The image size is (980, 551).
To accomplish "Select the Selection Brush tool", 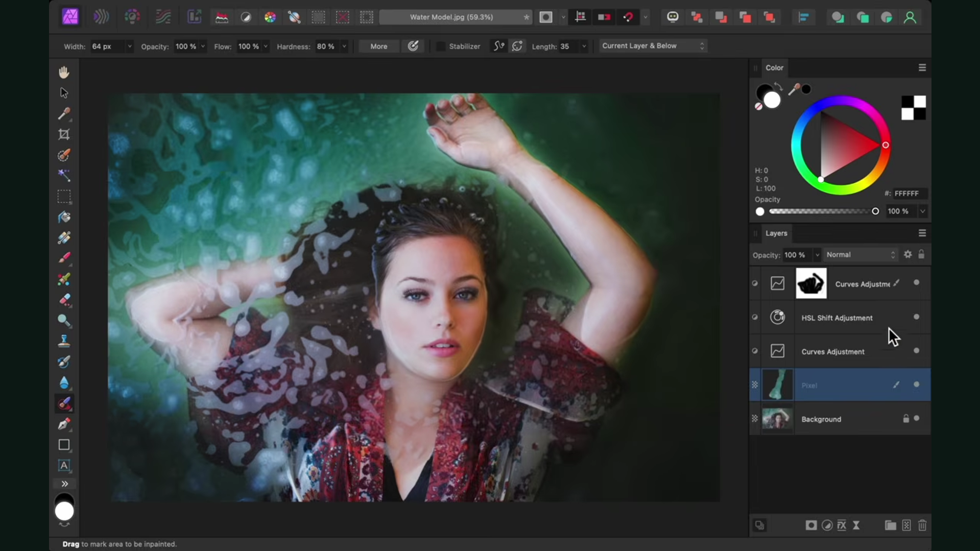I will pyautogui.click(x=64, y=155).
